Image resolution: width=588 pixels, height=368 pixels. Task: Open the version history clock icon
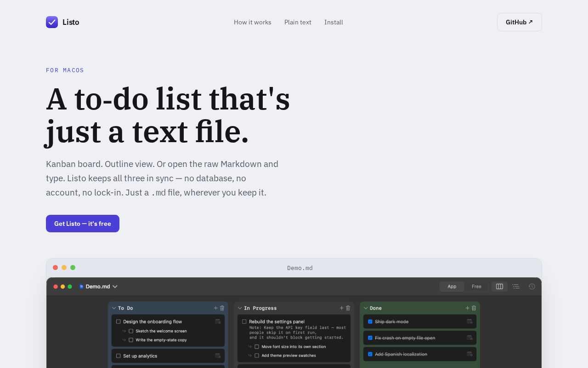click(532, 287)
